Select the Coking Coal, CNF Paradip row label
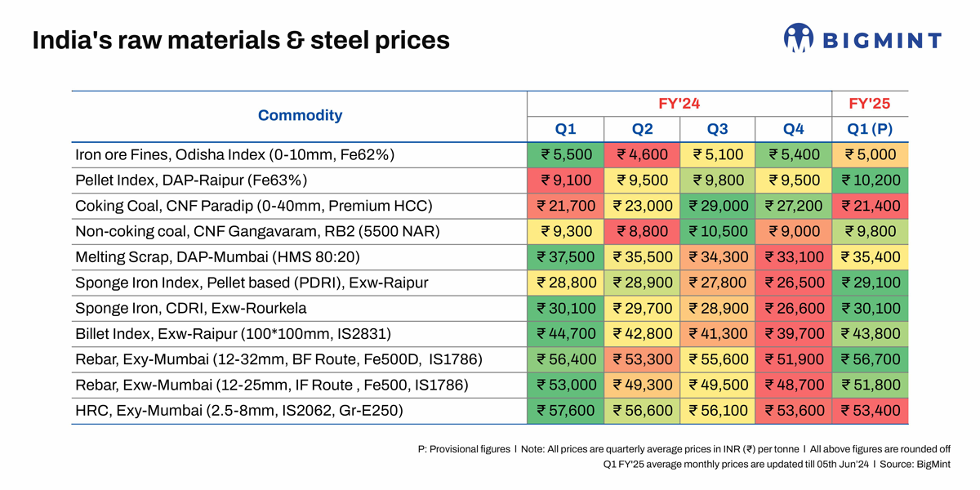The width and height of the screenshot is (980, 490). 253,206
